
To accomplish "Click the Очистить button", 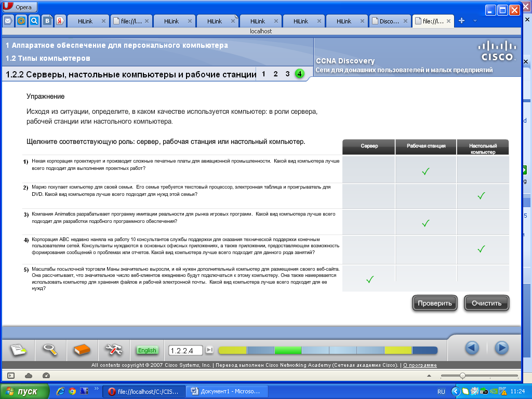I will [x=486, y=303].
